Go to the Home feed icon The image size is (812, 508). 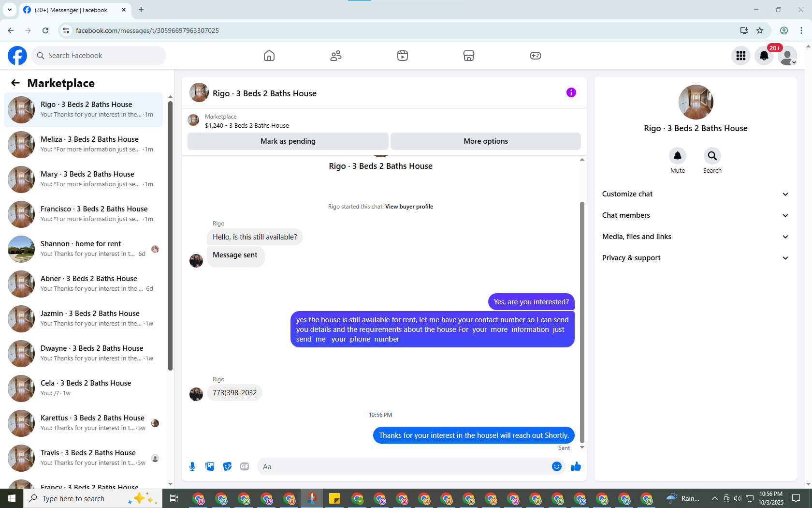click(x=269, y=56)
